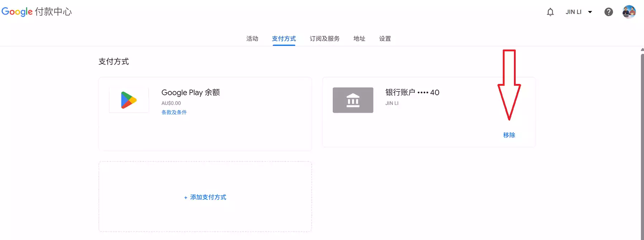Click the notifications bell icon
This screenshot has height=240, width=644.
[x=550, y=12]
